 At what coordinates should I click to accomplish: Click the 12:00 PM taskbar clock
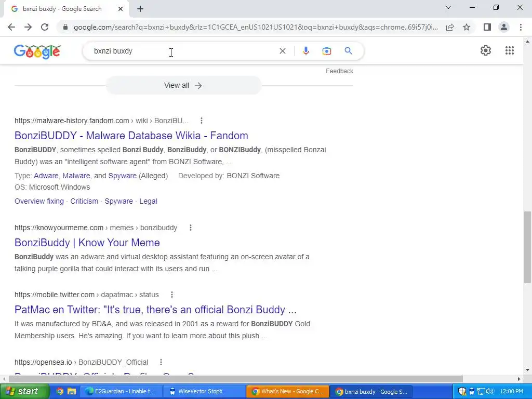(511, 391)
